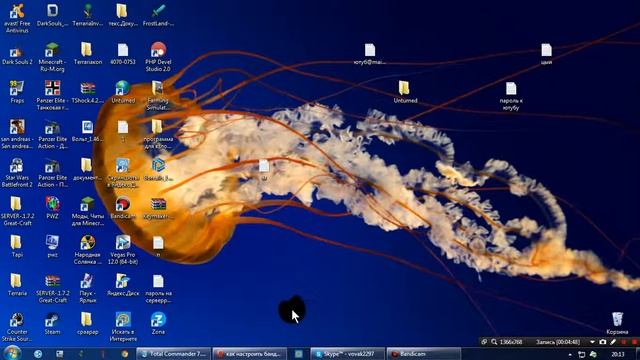The image size is (640, 360).
Task: Open Народная Солянка shortcut
Action: [x=87, y=250]
